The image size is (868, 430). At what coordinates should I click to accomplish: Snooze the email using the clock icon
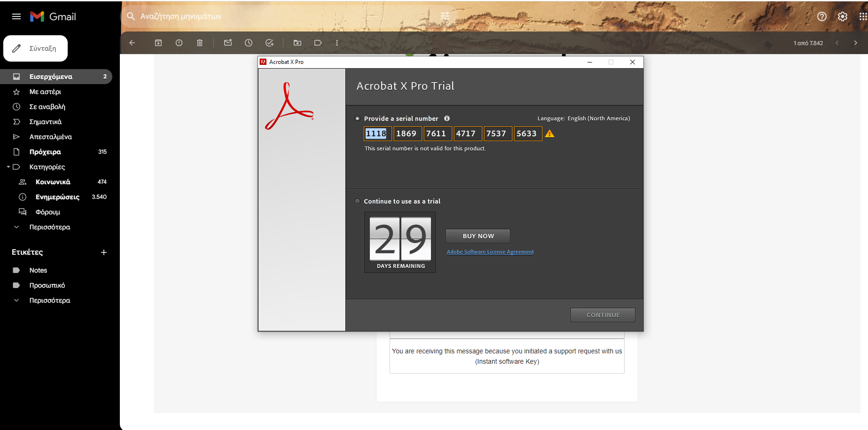pyautogui.click(x=249, y=43)
